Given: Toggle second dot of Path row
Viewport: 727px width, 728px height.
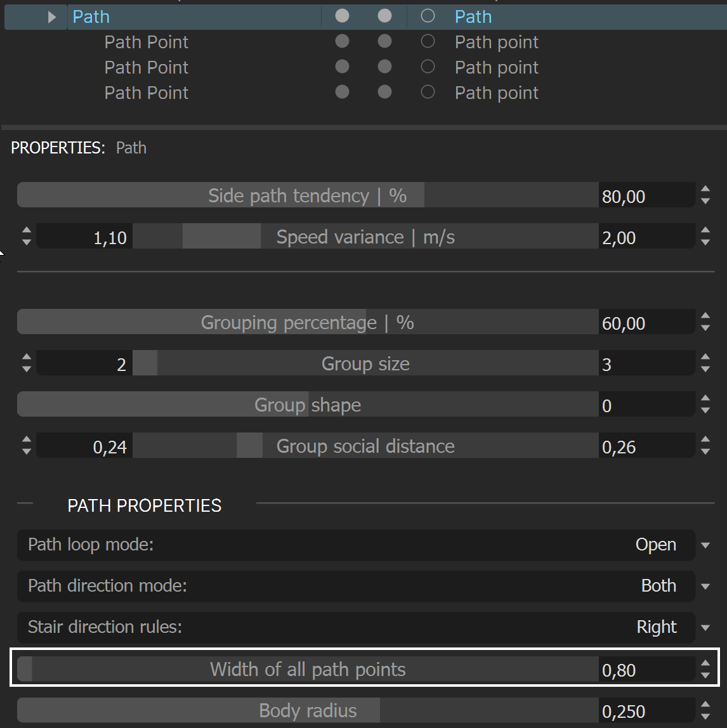Looking at the screenshot, I should [x=384, y=16].
